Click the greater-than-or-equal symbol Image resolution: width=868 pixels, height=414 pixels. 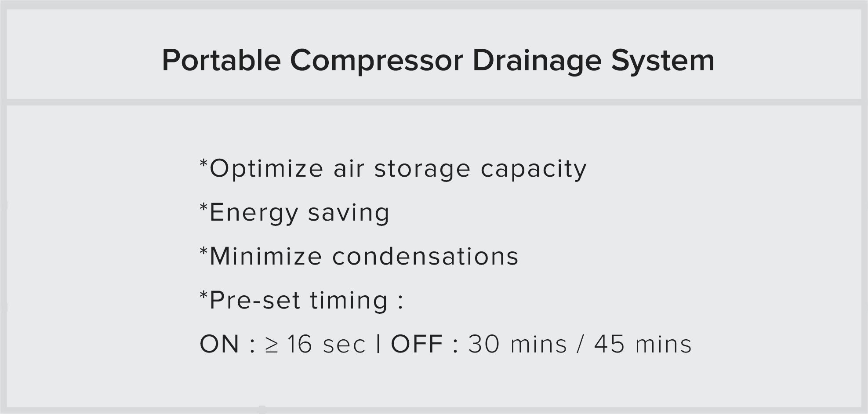(272, 345)
